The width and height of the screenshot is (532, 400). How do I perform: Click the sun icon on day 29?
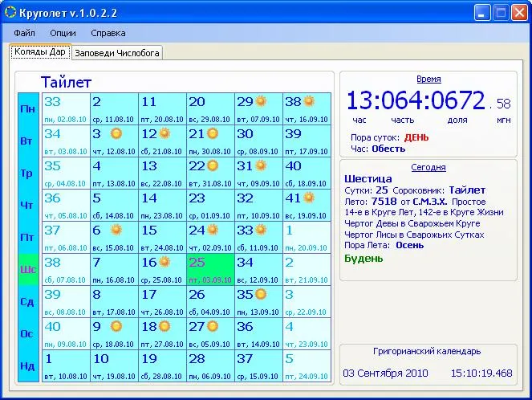pyautogui.click(x=261, y=101)
